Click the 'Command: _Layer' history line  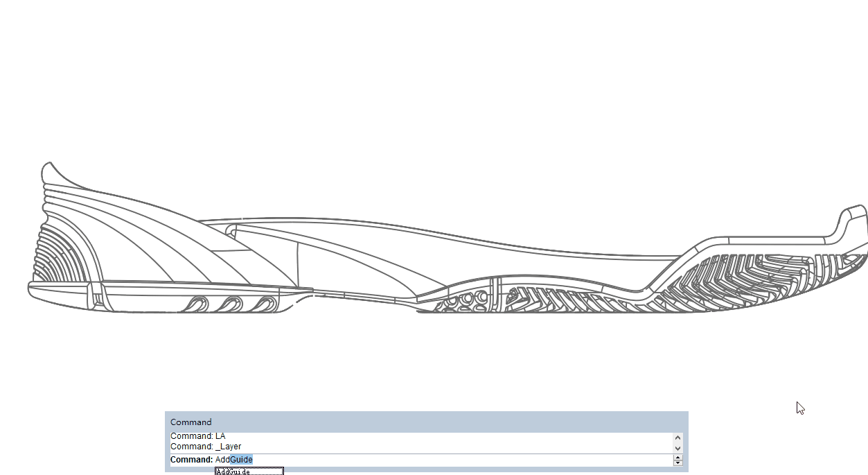coord(206,447)
